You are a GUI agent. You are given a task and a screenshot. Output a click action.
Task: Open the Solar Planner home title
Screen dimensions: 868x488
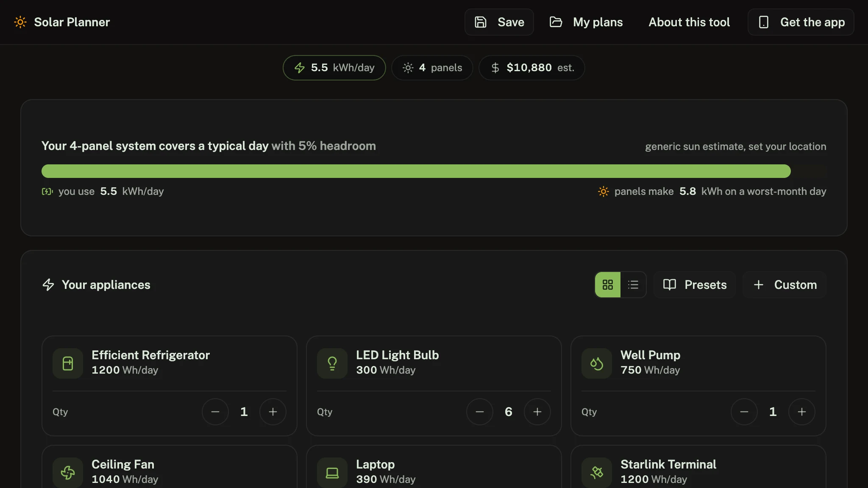72,22
